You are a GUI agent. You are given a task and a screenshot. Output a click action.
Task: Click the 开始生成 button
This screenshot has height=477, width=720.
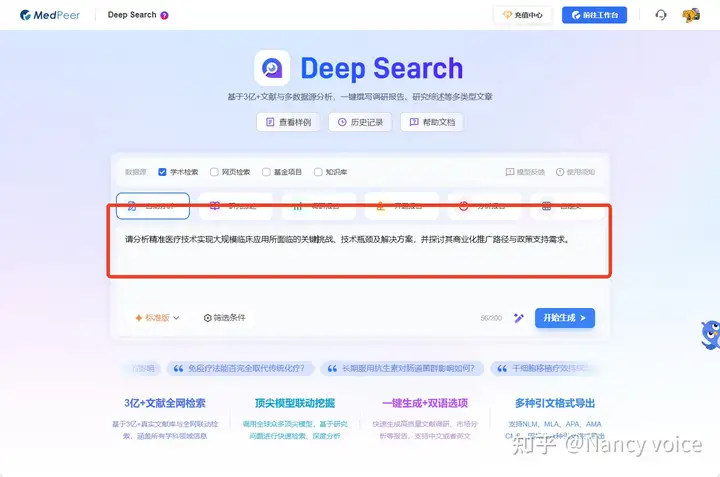tap(565, 318)
